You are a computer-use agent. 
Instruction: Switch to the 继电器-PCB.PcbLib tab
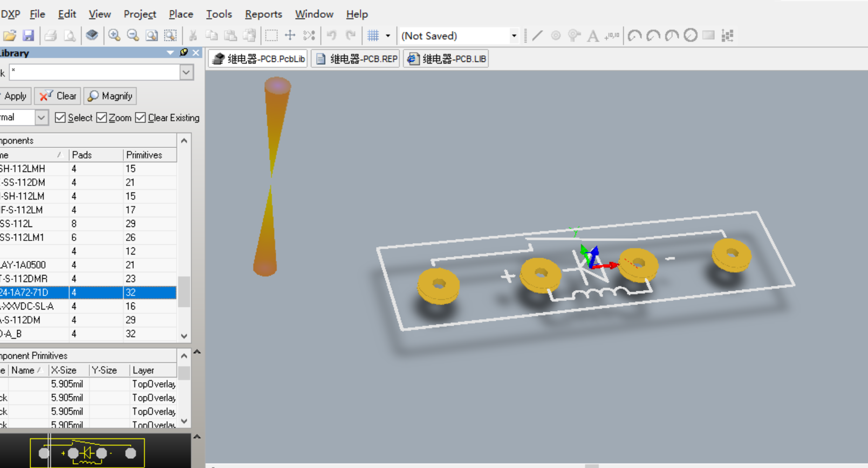pyautogui.click(x=258, y=59)
